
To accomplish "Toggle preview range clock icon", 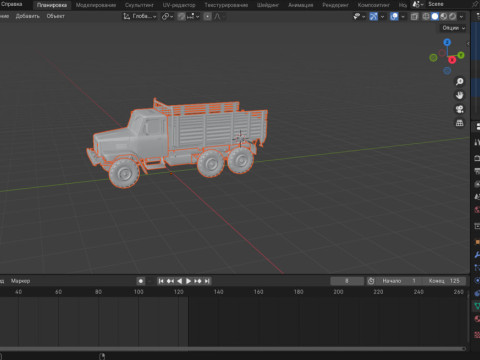I will pos(371,281).
